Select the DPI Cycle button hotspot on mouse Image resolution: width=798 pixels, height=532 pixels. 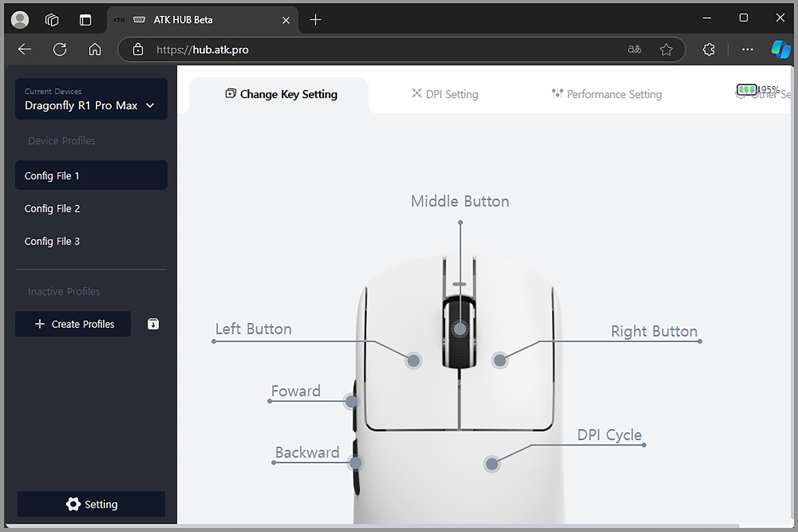492,464
